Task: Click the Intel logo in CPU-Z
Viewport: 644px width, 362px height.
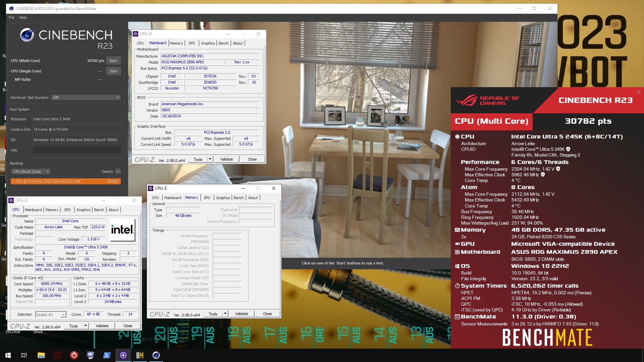Action: click(x=122, y=230)
